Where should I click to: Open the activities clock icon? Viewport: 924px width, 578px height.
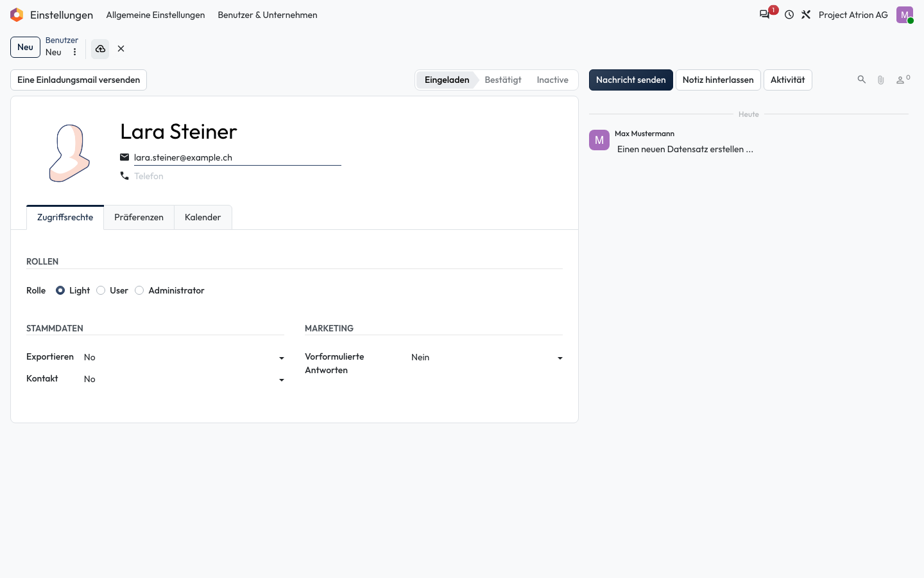pos(789,15)
